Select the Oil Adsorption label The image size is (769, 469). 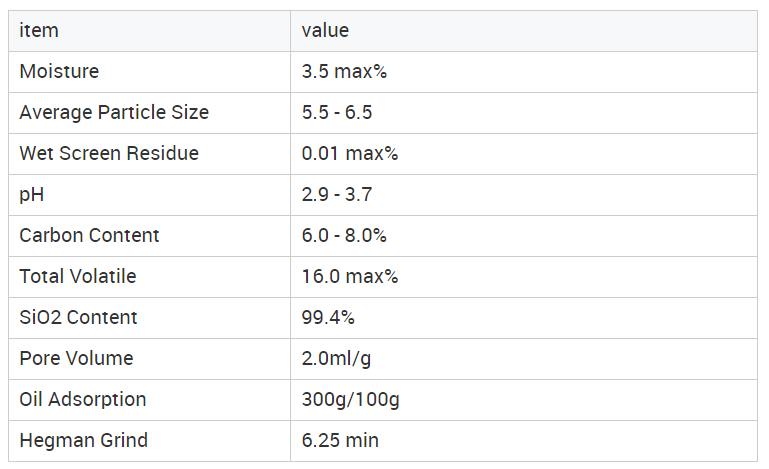[x=83, y=399]
